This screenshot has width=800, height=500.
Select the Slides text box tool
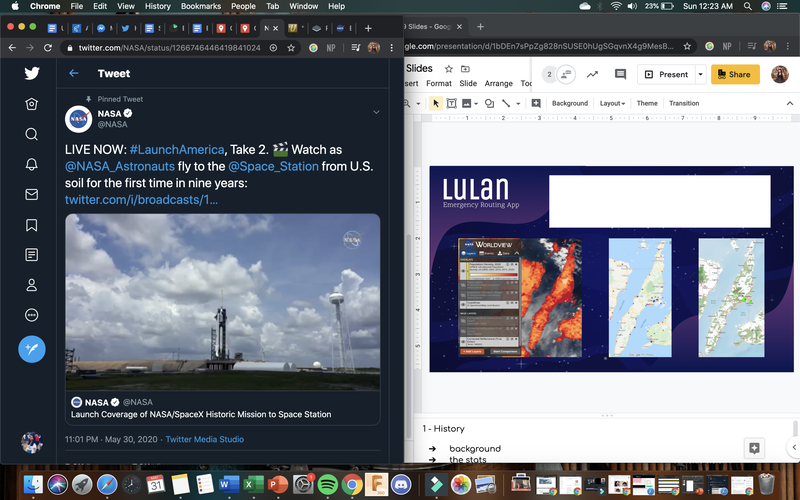[x=452, y=103]
